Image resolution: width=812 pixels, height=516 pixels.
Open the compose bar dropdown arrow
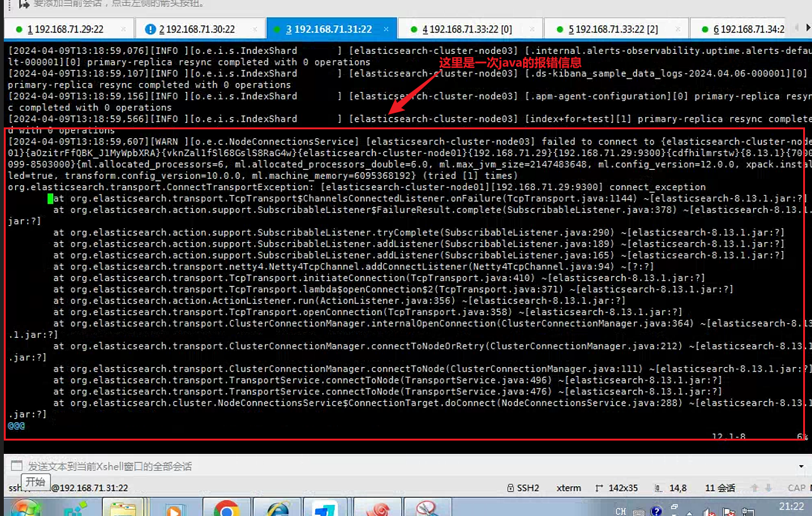[801, 466]
